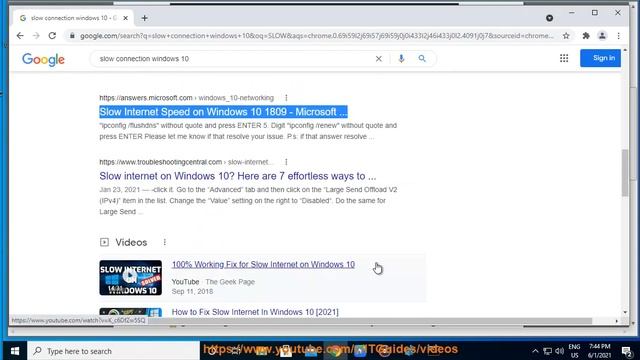The height and width of the screenshot is (360, 640).
Task: Open the taskbar clock showing 7:44 PM
Action: 599,351
